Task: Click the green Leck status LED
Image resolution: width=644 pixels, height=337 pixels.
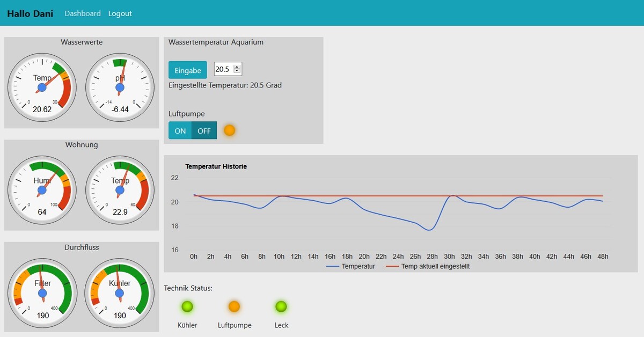Action: point(281,306)
